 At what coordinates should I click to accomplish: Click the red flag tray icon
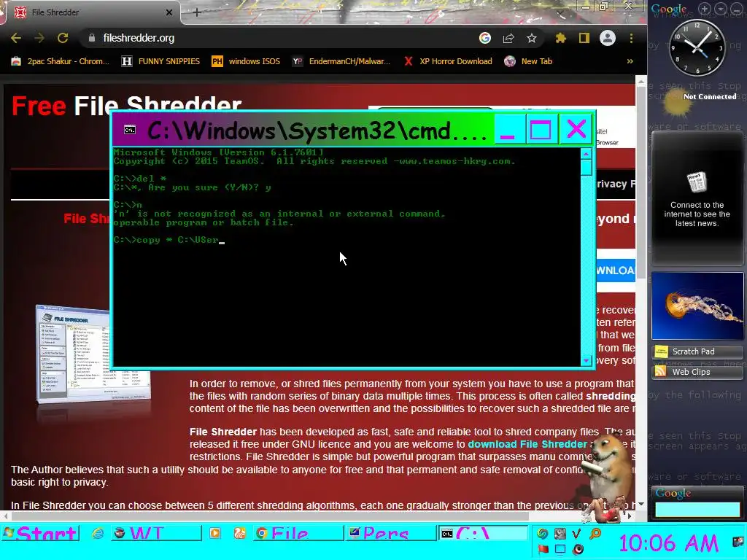coord(543,550)
